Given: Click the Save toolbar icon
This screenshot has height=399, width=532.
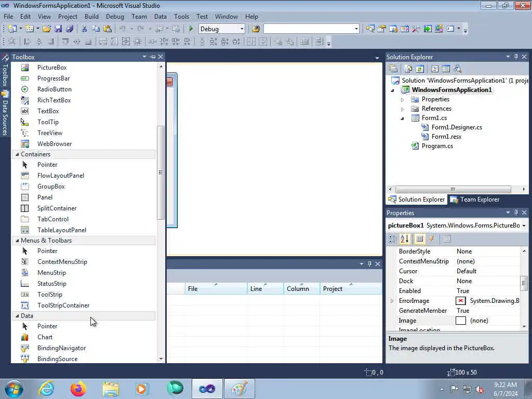Looking at the screenshot, I should (58, 29).
